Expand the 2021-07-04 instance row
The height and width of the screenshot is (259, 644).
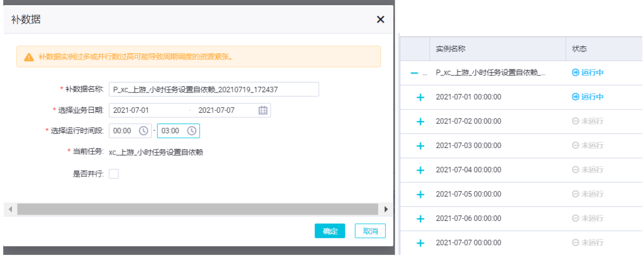point(420,170)
